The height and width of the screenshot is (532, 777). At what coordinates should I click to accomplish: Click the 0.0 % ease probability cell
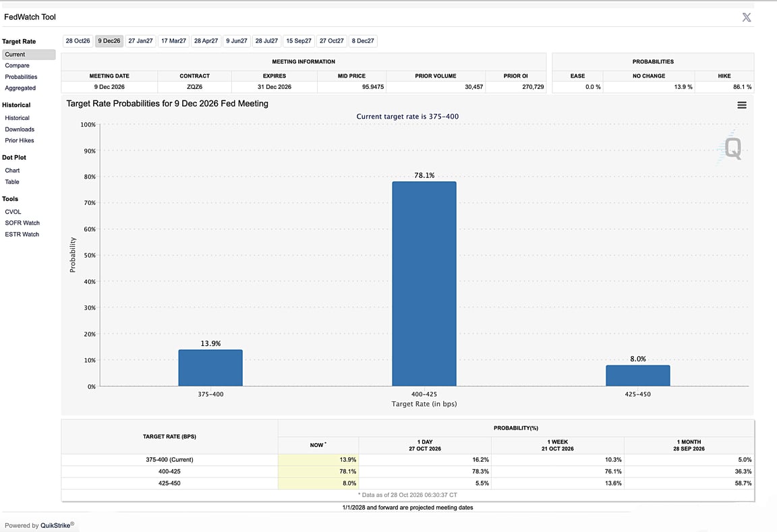coord(578,87)
